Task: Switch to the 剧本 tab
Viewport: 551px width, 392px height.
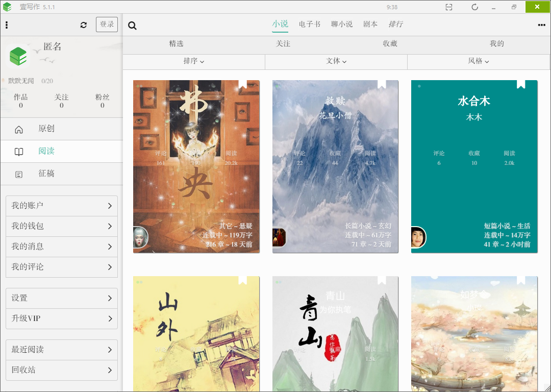Action: [370, 24]
